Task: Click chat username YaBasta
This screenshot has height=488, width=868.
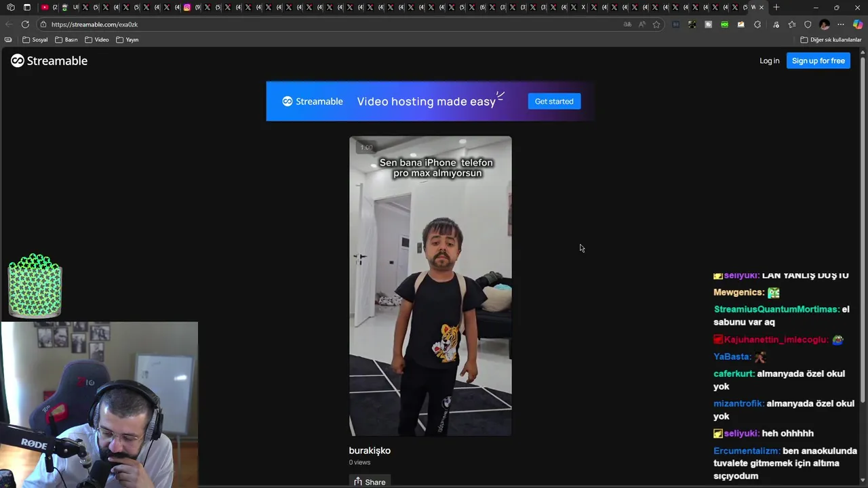Action: pyautogui.click(x=731, y=357)
